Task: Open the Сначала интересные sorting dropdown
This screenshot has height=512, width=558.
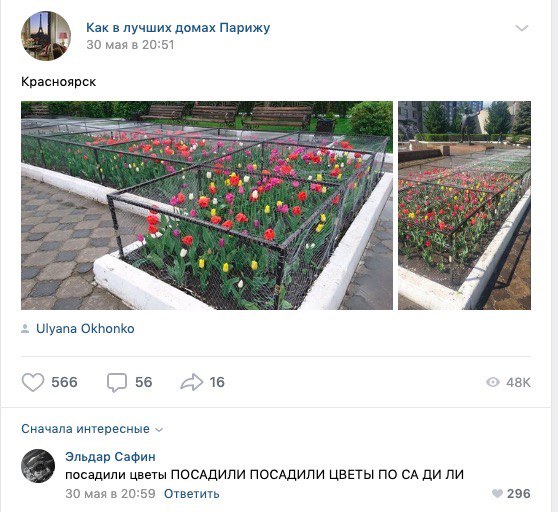Action: point(92,429)
